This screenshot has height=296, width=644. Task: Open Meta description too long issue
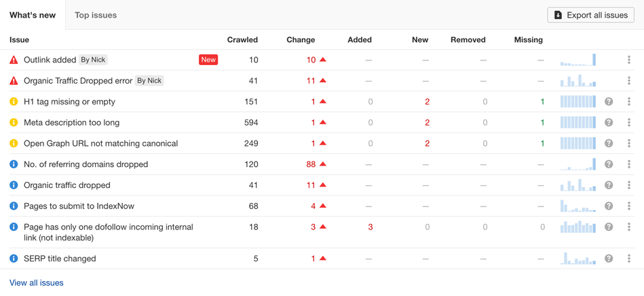(72, 122)
